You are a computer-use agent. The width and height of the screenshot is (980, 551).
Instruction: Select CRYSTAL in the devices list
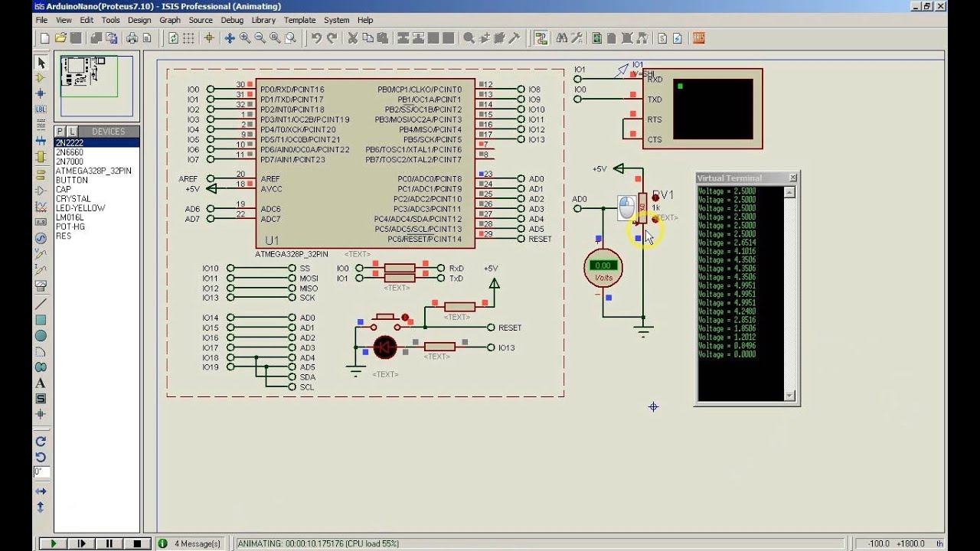[x=97, y=199]
